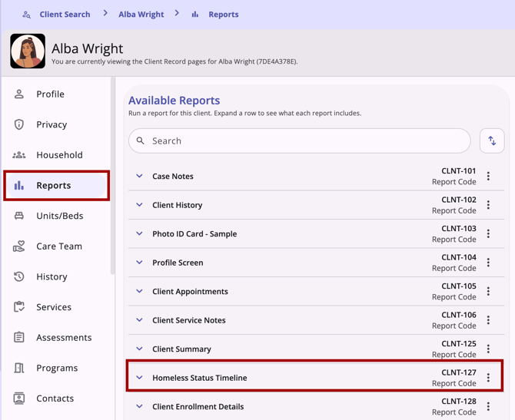Viewport: 515px width, 420px height.
Task: Select the Client Summary report name
Action: point(181,349)
